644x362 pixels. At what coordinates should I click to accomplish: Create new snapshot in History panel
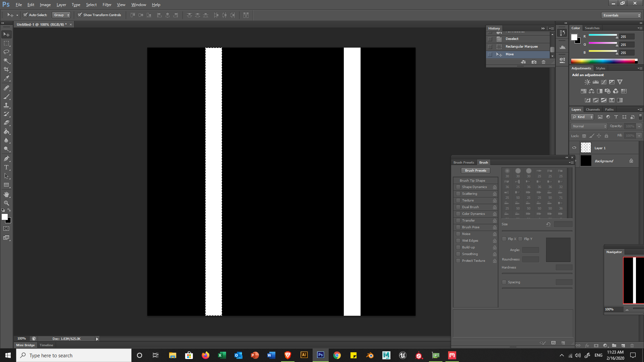click(x=534, y=62)
